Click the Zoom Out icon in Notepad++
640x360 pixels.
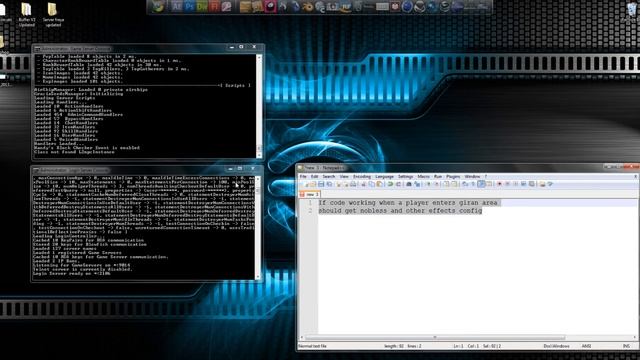[x=436, y=184]
